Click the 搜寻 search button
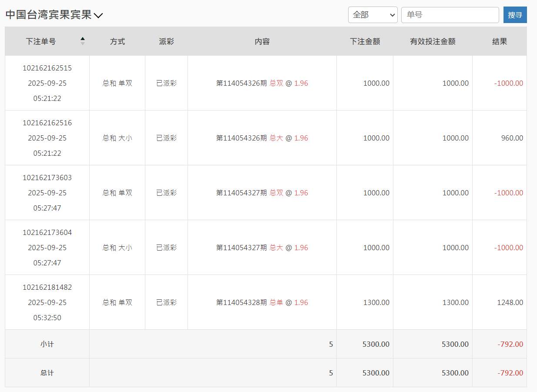Image resolution: width=537 pixels, height=392 pixels. click(515, 14)
